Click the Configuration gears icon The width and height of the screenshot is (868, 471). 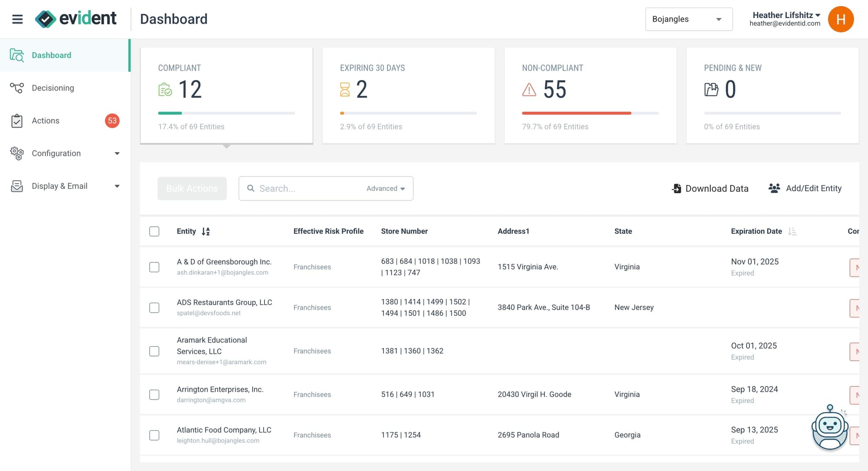click(x=17, y=153)
